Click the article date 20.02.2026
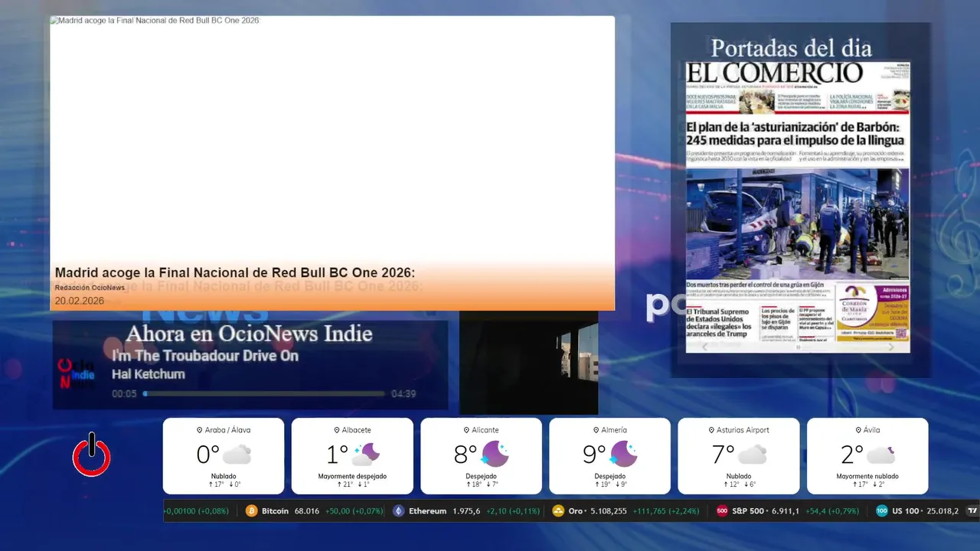This screenshot has width=980, height=551. pyautogui.click(x=80, y=301)
